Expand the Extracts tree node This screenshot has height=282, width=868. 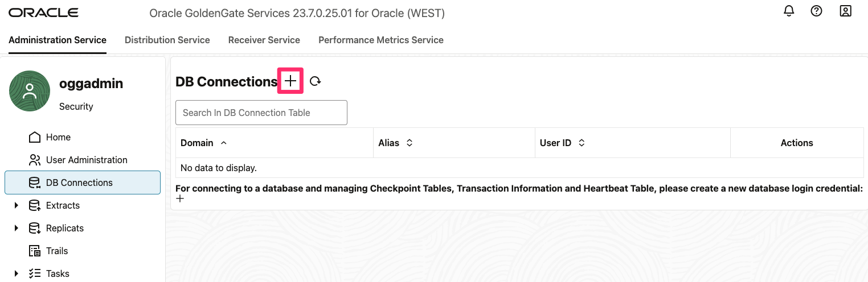coord(17,205)
